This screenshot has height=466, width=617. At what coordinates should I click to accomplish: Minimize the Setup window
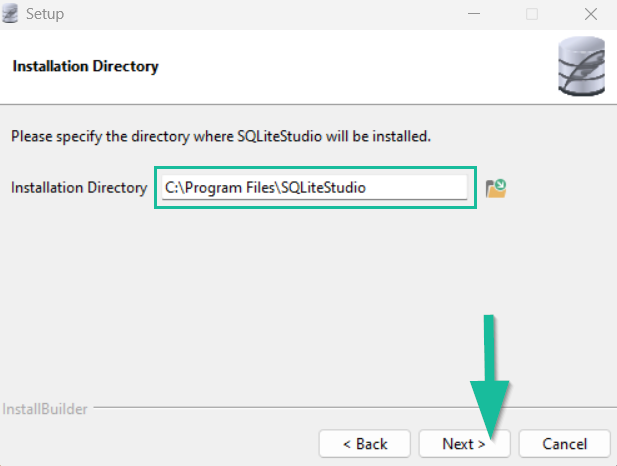tap(474, 14)
